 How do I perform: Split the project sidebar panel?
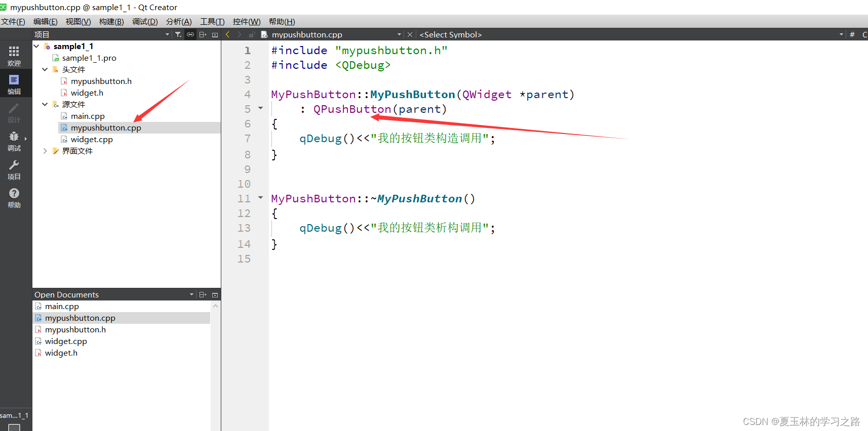point(203,34)
